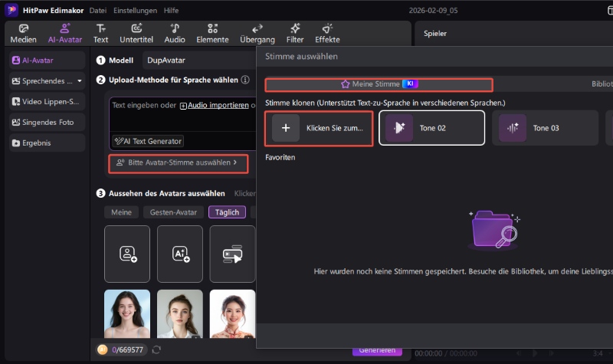Click the Generieren button
The height and width of the screenshot is (364, 613).
coord(377,352)
